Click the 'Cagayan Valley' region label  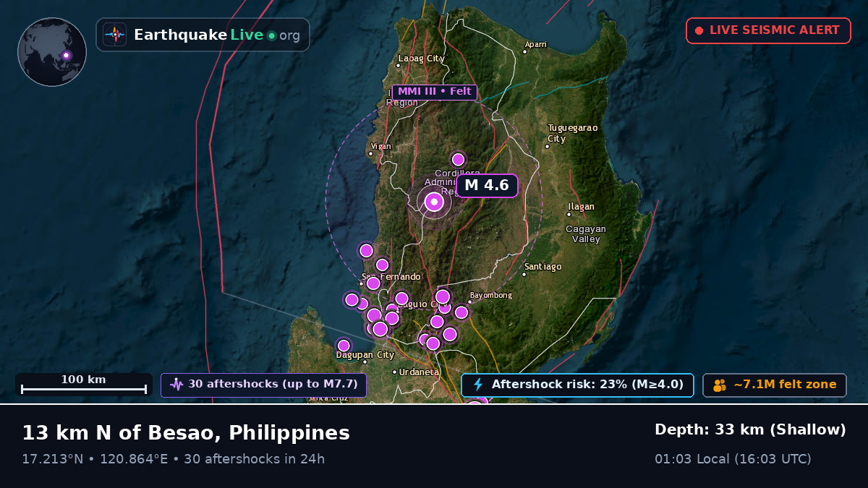[x=586, y=234]
